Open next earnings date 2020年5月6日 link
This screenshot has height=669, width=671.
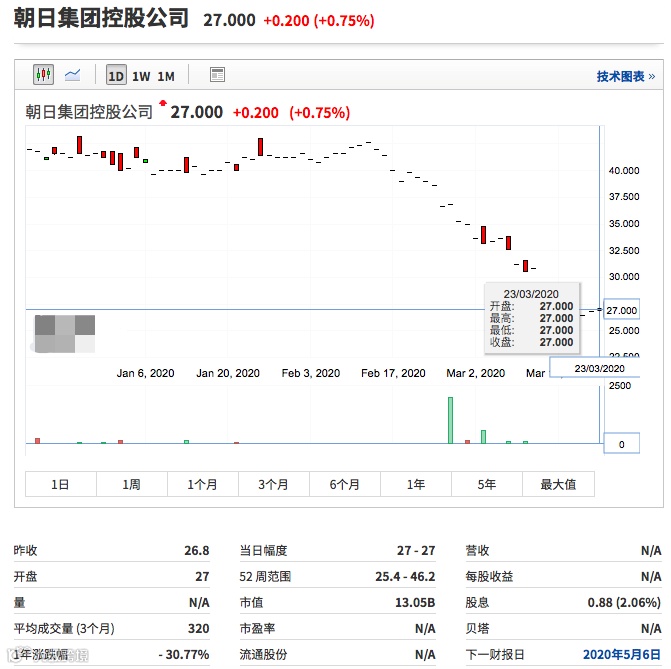621,654
